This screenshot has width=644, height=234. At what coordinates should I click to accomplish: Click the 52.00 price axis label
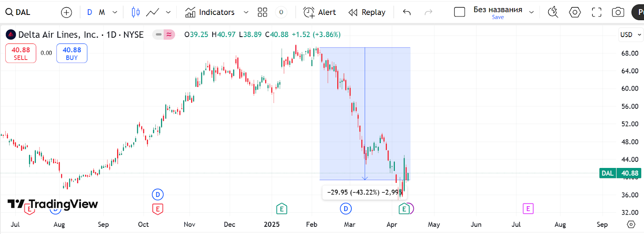(x=630, y=124)
